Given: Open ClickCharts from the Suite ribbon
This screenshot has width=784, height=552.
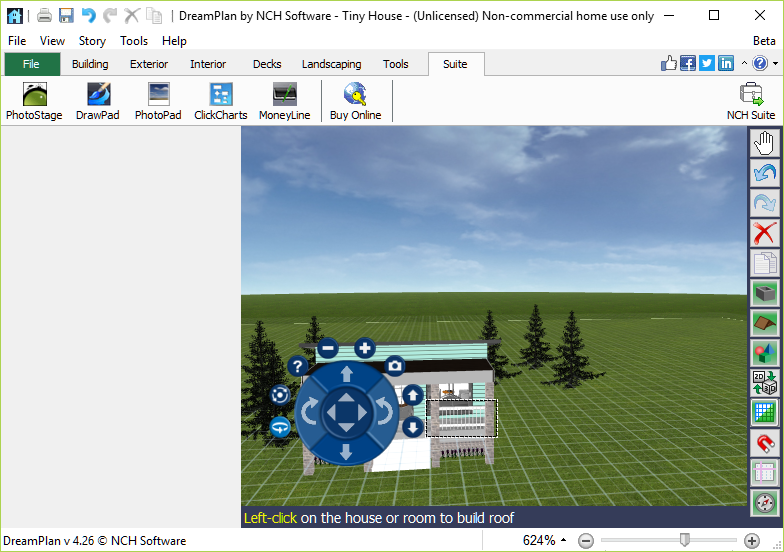Looking at the screenshot, I should [220, 102].
